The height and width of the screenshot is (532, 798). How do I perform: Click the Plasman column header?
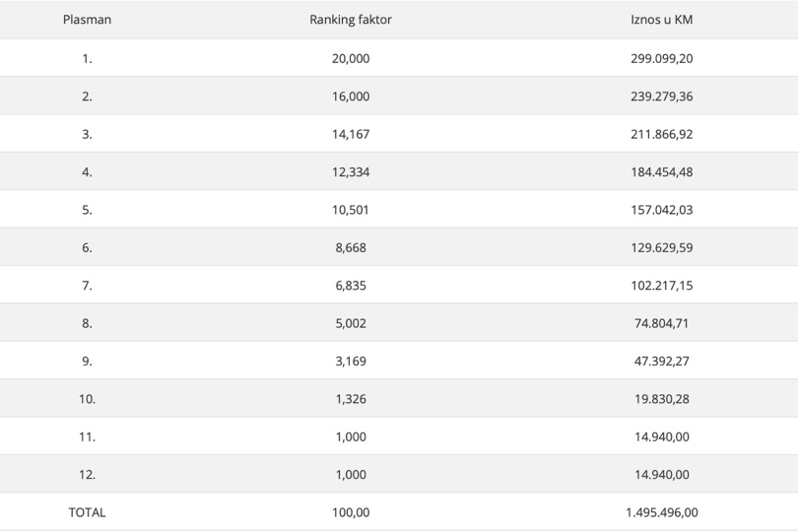[x=87, y=20]
